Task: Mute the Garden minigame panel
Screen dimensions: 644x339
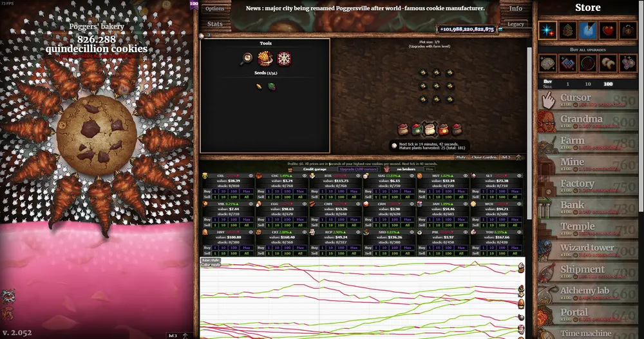Action: (x=461, y=157)
